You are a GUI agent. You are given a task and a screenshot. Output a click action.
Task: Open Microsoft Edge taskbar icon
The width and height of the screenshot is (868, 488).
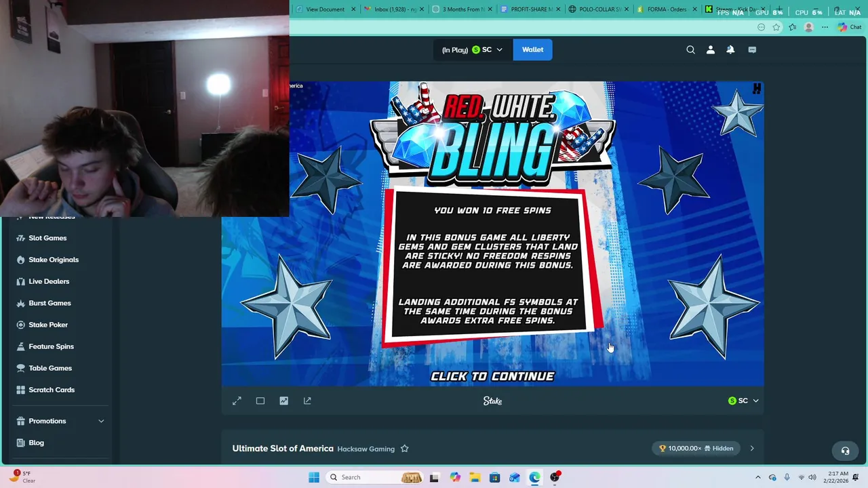(x=535, y=477)
